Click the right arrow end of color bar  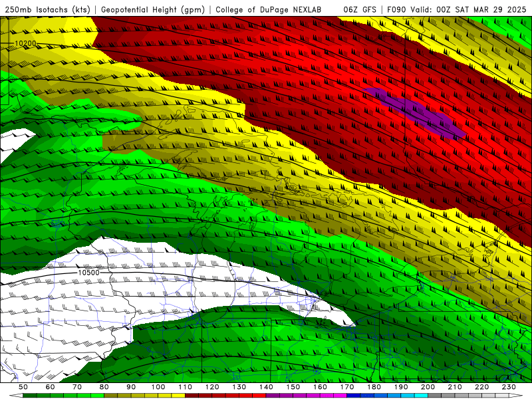[516, 396]
